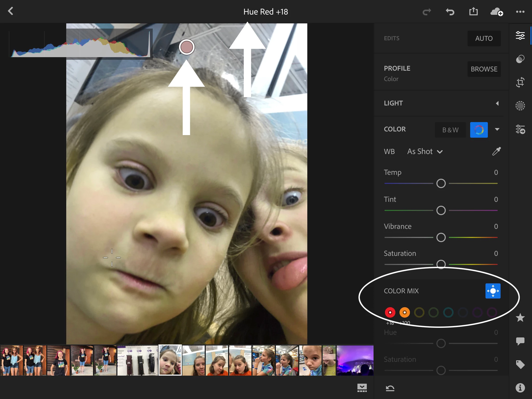Open the healing brush tool
The image size is (532, 399).
(520, 59)
